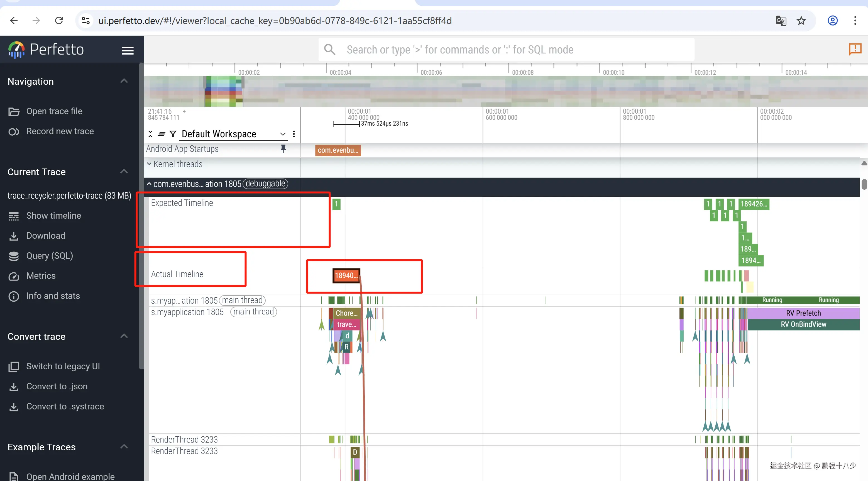
Task: Collapse the Navigation sidebar section
Action: 124,81
